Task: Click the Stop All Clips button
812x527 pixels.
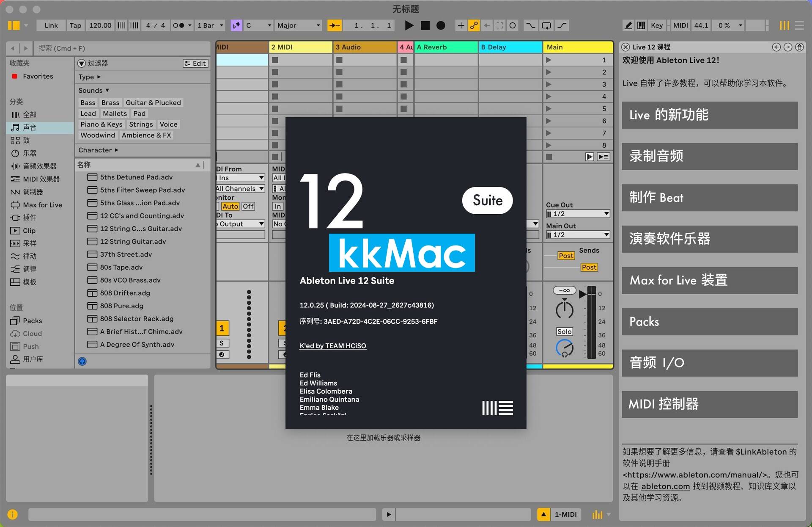Action: (x=549, y=157)
